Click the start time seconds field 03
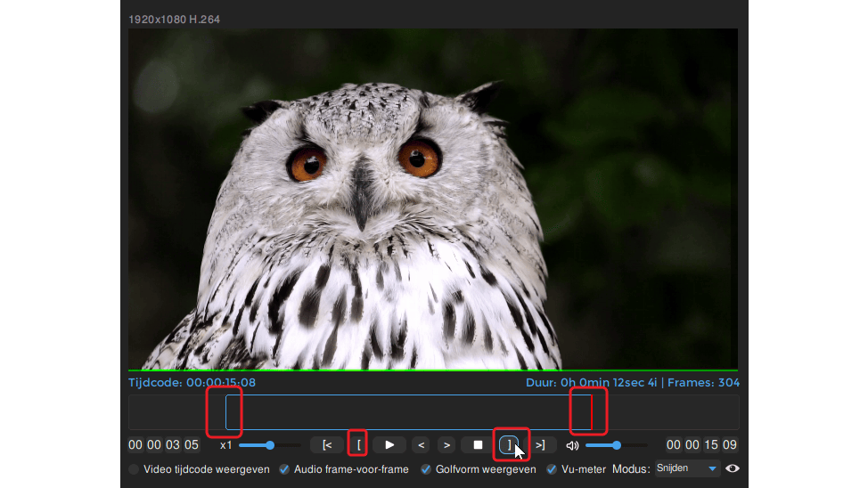Image resolution: width=868 pixels, height=488 pixels. (173, 445)
